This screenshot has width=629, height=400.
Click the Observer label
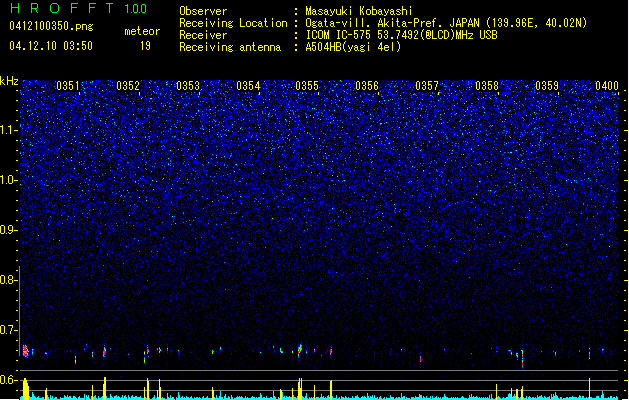[x=203, y=11]
